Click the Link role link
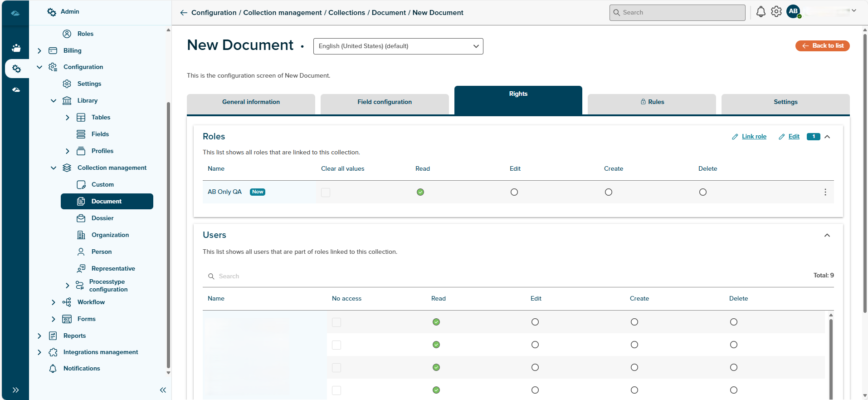The width and height of the screenshot is (868, 400). pos(754,137)
